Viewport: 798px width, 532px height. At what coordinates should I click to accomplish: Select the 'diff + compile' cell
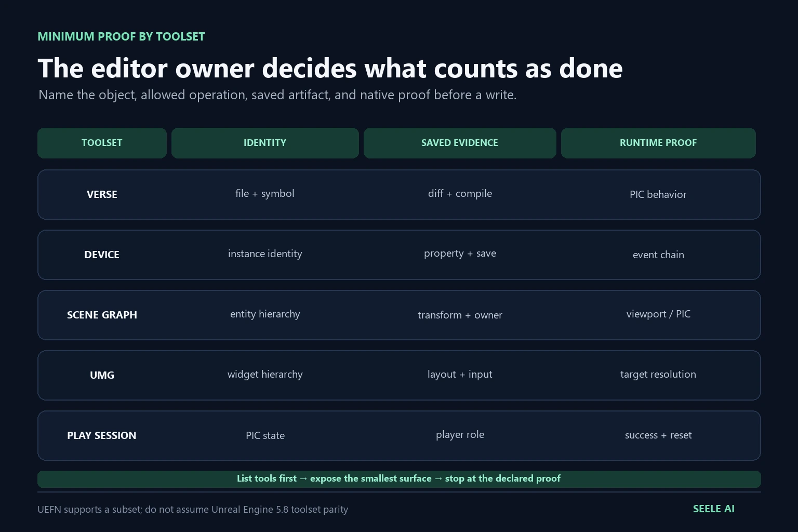coord(460,193)
